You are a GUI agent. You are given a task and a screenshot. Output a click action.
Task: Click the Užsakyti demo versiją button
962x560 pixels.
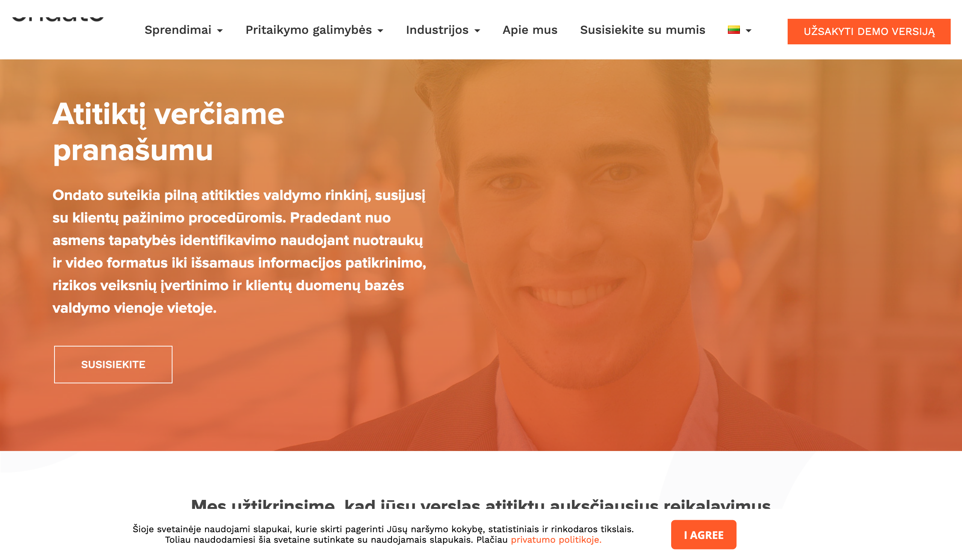click(869, 31)
